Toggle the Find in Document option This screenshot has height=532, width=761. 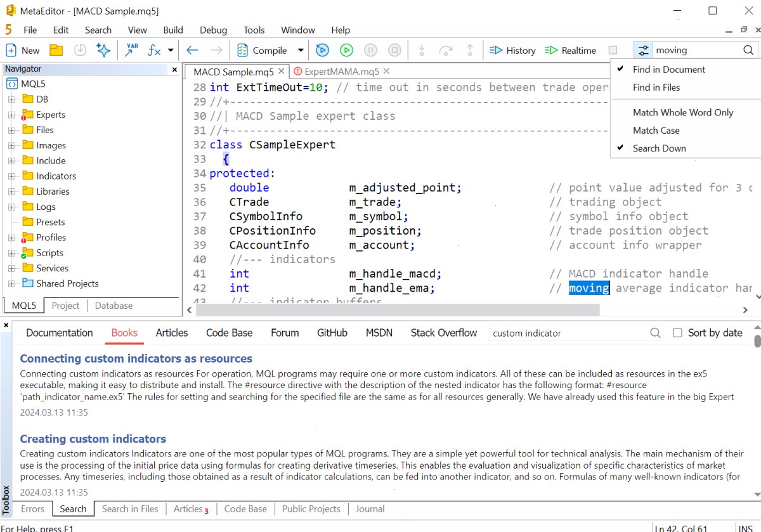(668, 70)
